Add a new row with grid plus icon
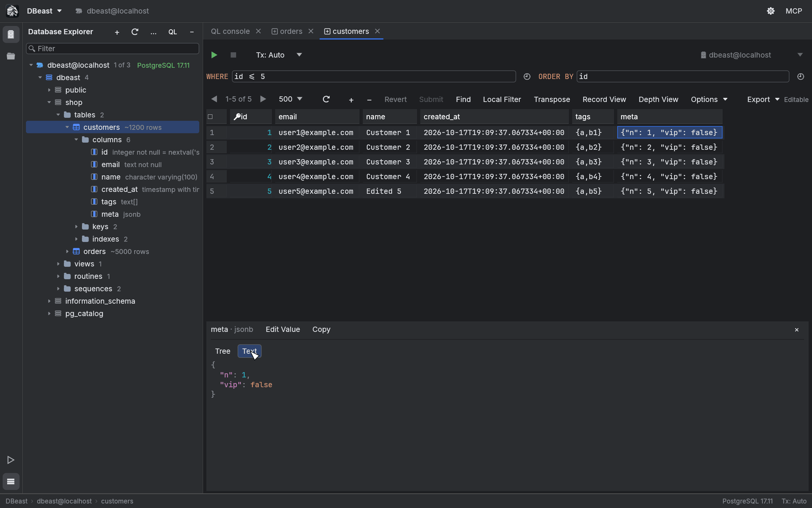The height and width of the screenshot is (508, 812). pos(351,100)
